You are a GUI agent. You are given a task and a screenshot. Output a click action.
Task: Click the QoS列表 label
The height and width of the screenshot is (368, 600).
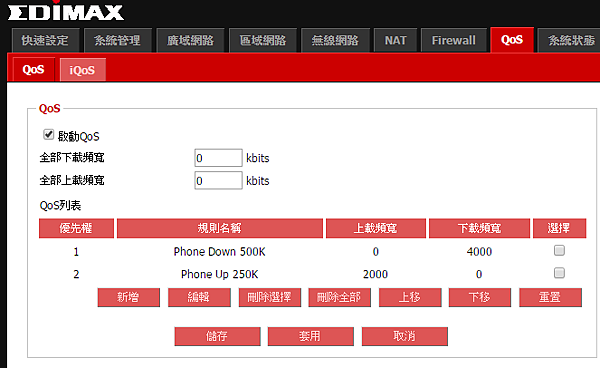coord(60,206)
